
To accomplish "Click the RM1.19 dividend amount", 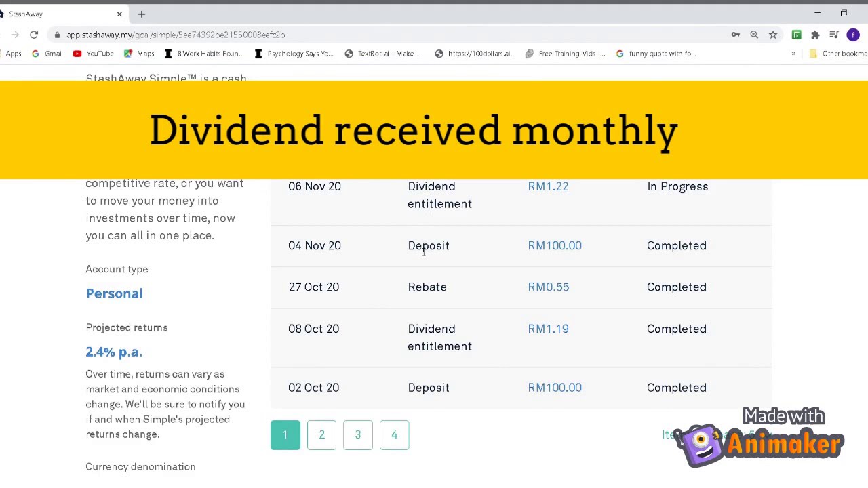I will [x=548, y=329].
